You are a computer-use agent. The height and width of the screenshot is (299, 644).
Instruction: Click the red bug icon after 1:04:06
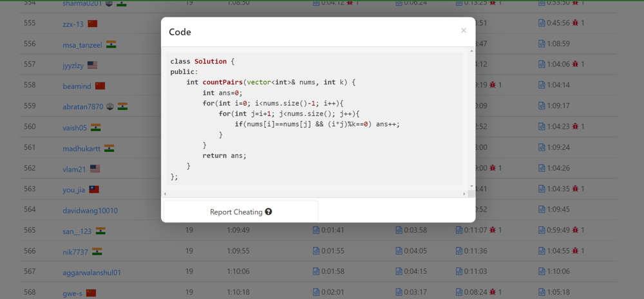(x=575, y=64)
